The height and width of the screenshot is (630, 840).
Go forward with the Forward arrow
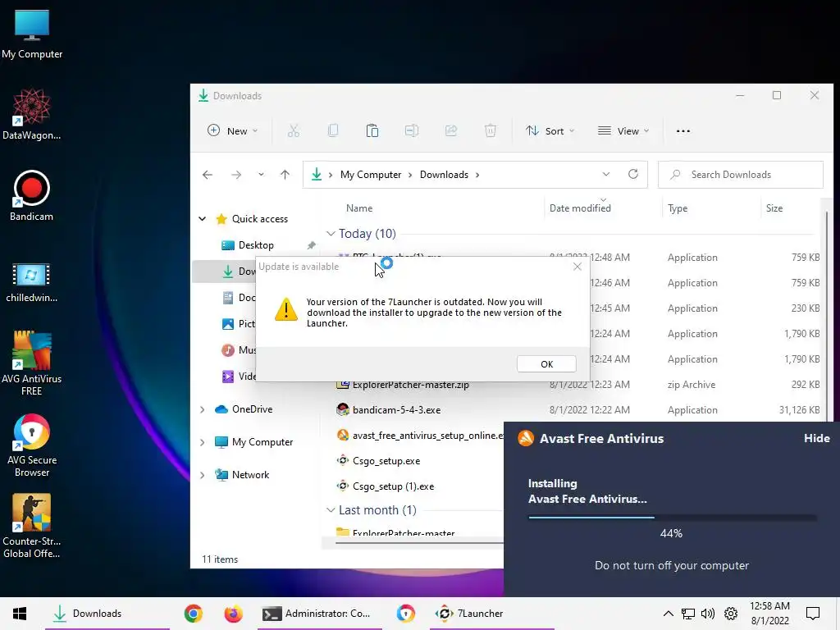point(236,175)
